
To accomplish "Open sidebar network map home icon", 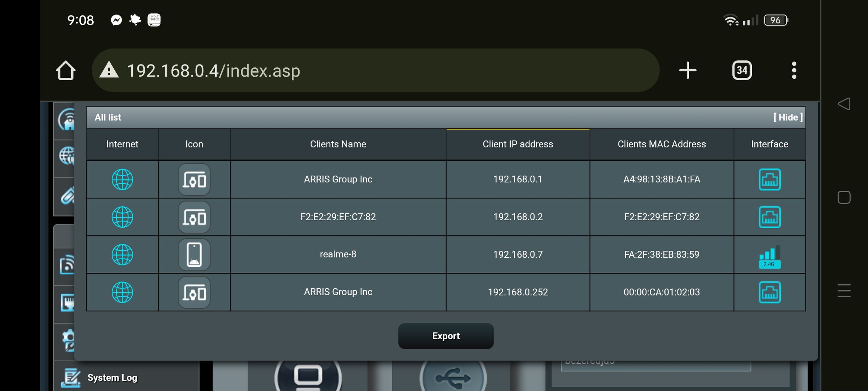I will 67,119.
